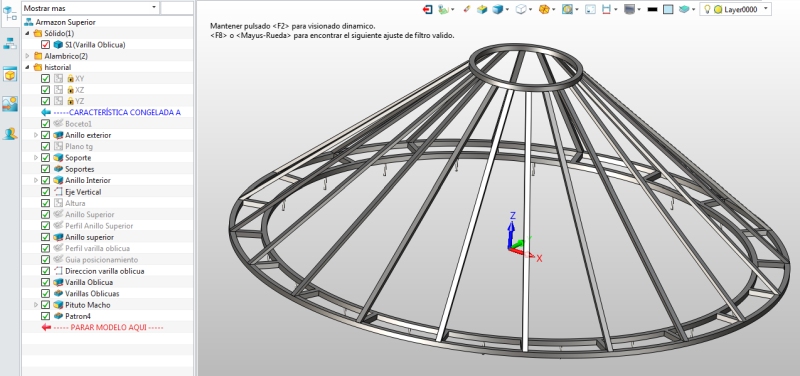Expand the Pituto Macho feature node
The width and height of the screenshot is (800, 376).
click(x=36, y=305)
